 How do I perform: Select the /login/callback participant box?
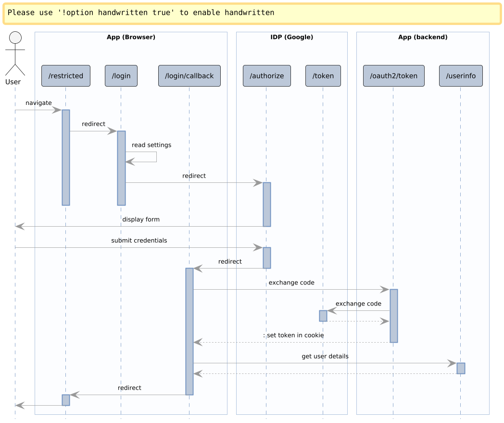click(189, 76)
